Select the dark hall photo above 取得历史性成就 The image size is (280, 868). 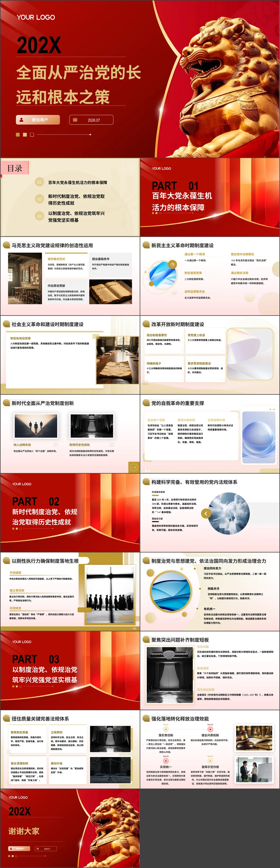[92, 426]
